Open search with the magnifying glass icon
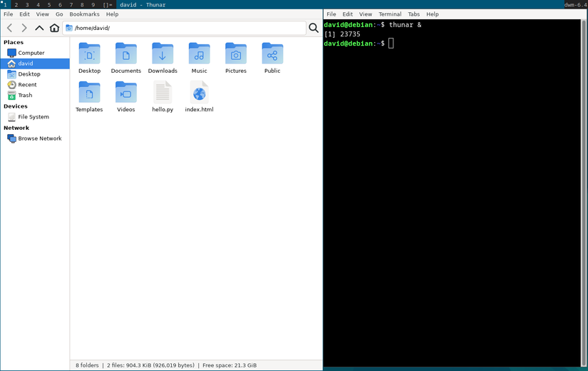 (314, 28)
